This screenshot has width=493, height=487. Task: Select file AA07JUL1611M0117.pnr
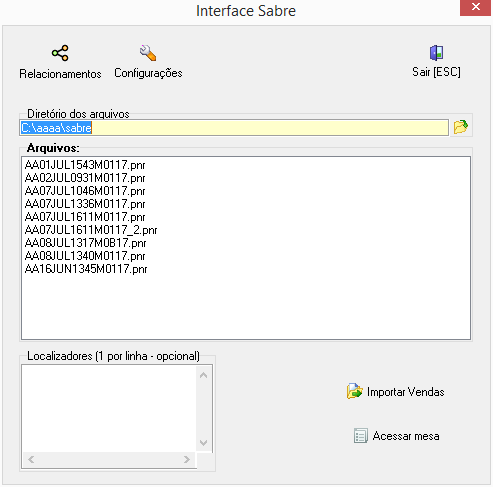point(85,217)
